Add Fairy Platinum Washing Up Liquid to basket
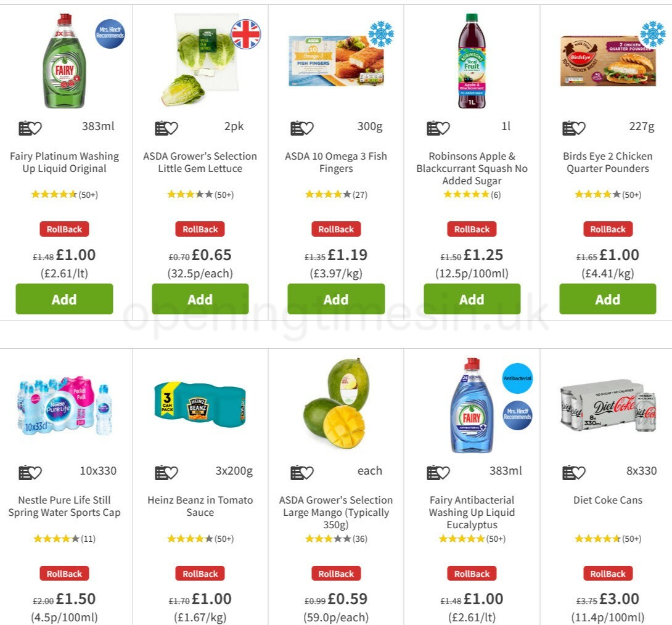The image size is (672, 625). [64, 299]
